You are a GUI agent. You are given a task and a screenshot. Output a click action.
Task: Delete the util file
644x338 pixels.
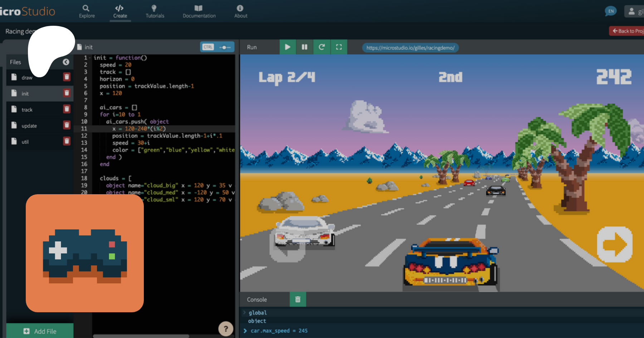[x=67, y=141]
